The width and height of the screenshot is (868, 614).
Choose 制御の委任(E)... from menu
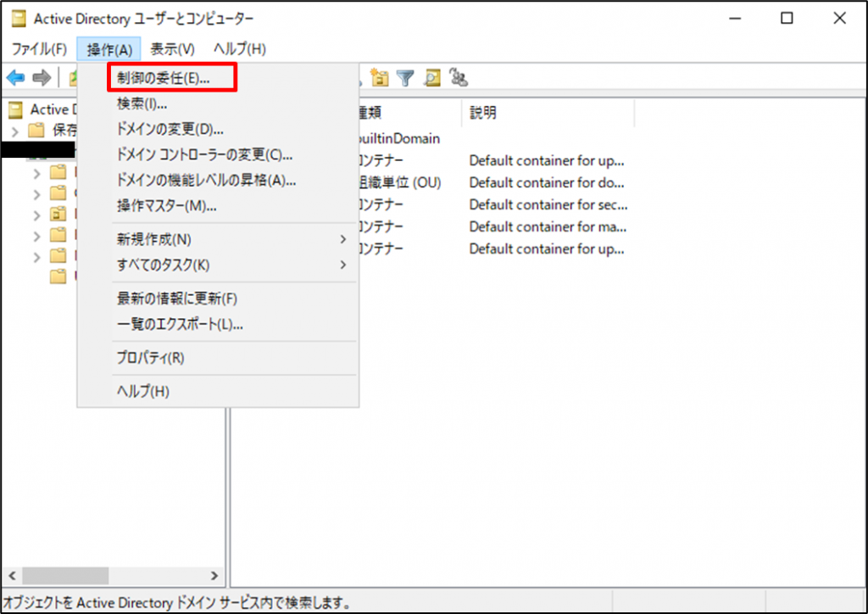pyautogui.click(x=218, y=78)
